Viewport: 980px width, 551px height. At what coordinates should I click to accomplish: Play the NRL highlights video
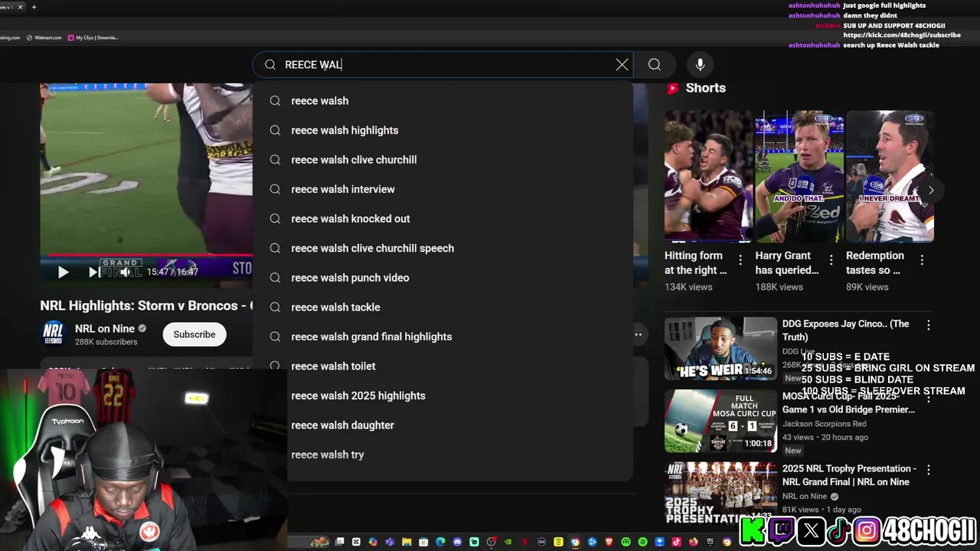63,272
